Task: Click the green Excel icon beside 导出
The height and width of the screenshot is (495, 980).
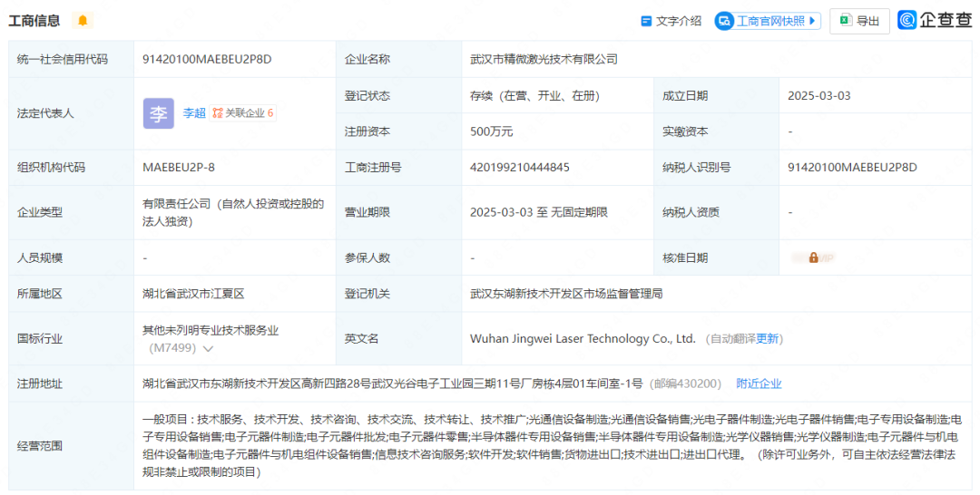Action: tap(845, 21)
